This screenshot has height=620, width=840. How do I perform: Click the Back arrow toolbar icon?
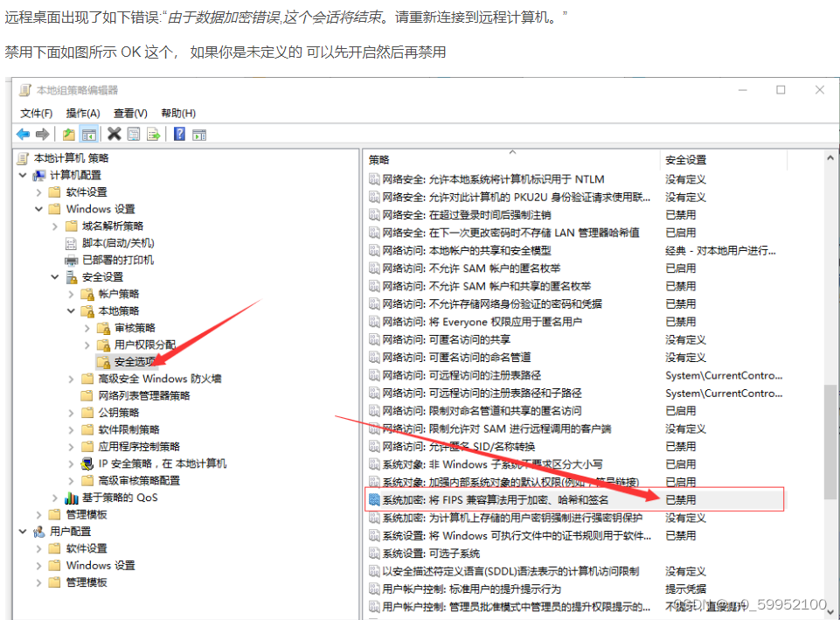click(x=23, y=134)
